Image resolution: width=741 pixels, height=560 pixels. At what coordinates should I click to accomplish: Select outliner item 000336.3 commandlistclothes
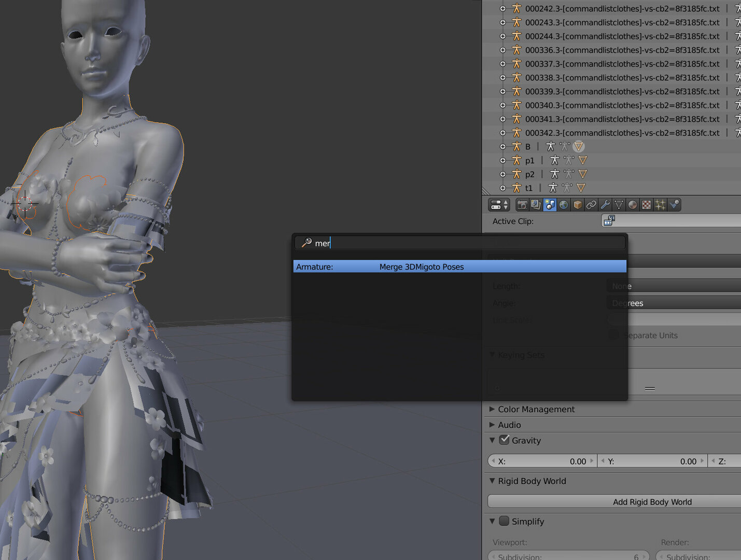point(622,50)
